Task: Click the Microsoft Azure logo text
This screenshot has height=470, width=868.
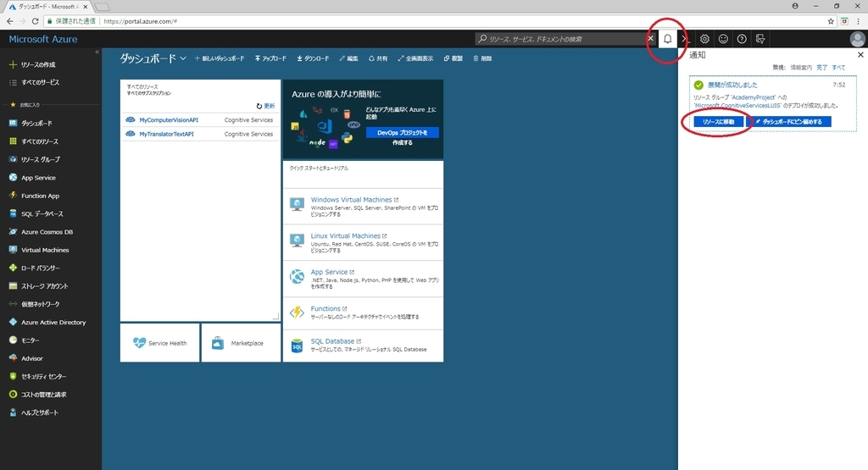Action: click(43, 39)
